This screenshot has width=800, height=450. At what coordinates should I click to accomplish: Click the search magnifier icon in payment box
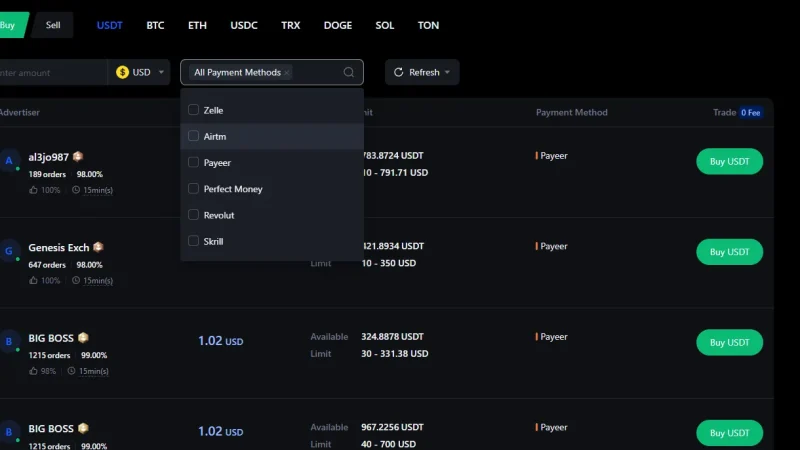(x=348, y=72)
